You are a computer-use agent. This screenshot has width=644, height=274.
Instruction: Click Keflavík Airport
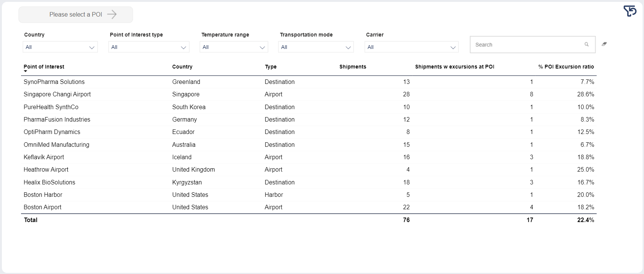[44, 157]
